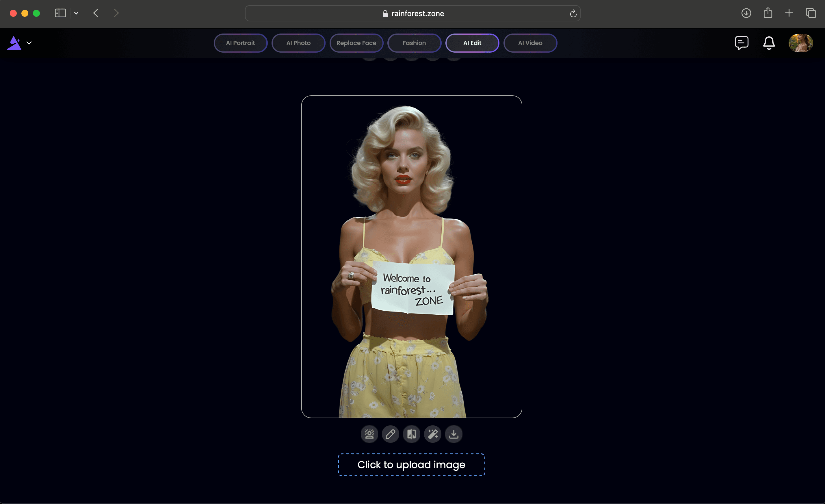The width and height of the screenshot is (825, 504).
Task: Select the Replace Face tab option
Action: tap(356, 42)
